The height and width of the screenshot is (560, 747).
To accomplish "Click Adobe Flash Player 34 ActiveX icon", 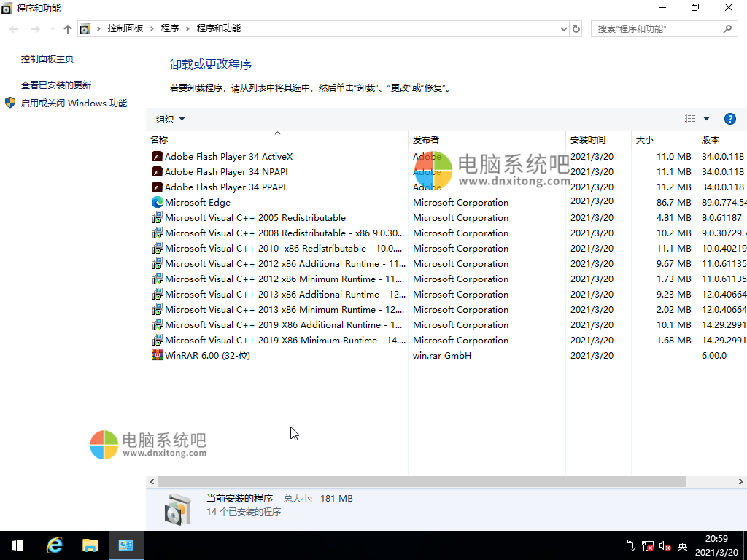I will [x=157, y=156].
